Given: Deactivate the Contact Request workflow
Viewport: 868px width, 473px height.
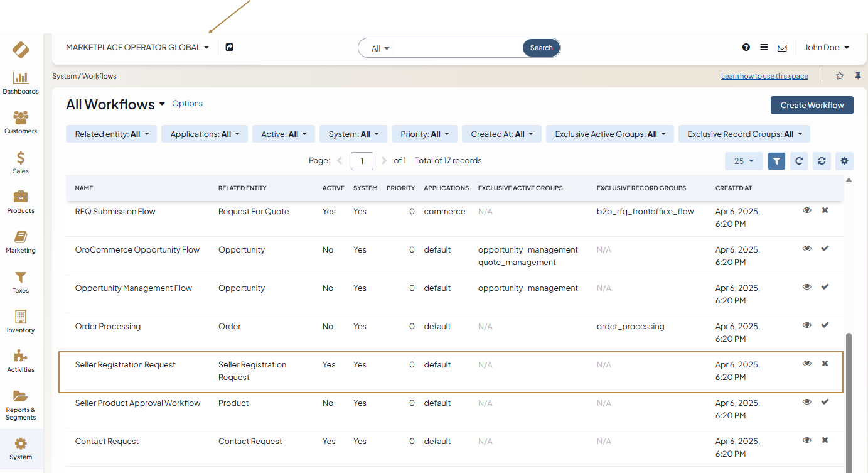Looking at the screenshot, I should pyautogui.click(x=825, y=440).
